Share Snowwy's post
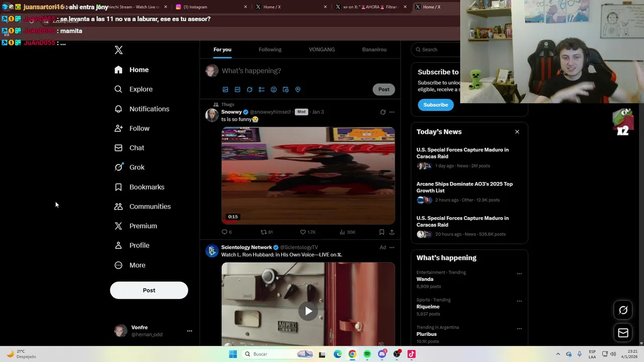The height and width of the screenshot is (362, 644). pos(392,232)
